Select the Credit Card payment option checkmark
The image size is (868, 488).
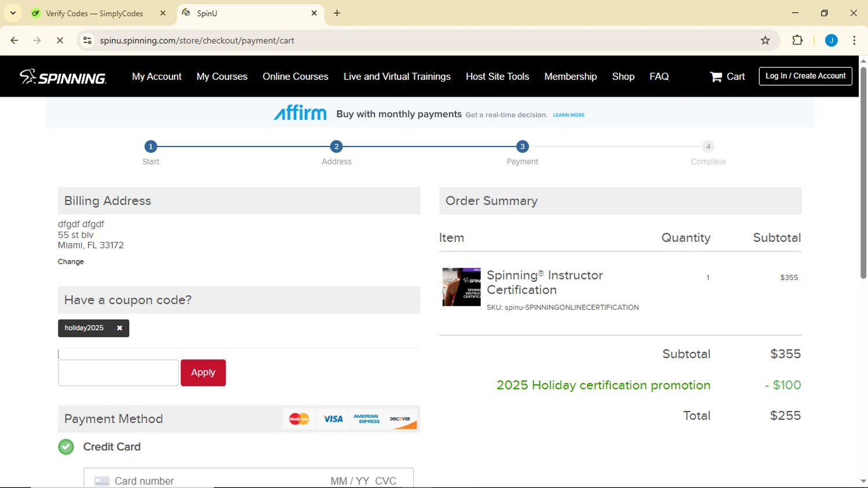point(66,447)
